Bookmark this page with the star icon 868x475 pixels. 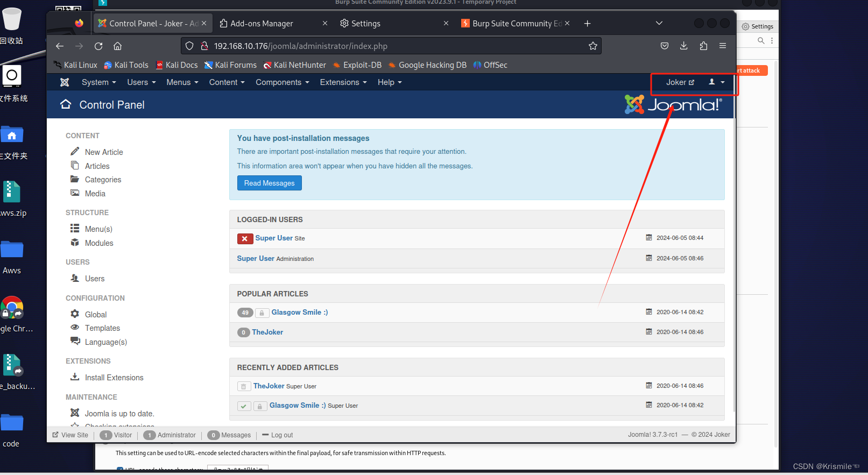tap(593, 46)
